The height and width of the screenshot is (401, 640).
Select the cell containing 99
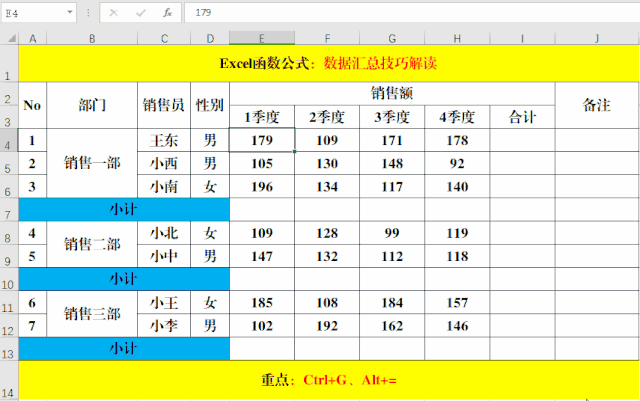click(x=392, y=233)
